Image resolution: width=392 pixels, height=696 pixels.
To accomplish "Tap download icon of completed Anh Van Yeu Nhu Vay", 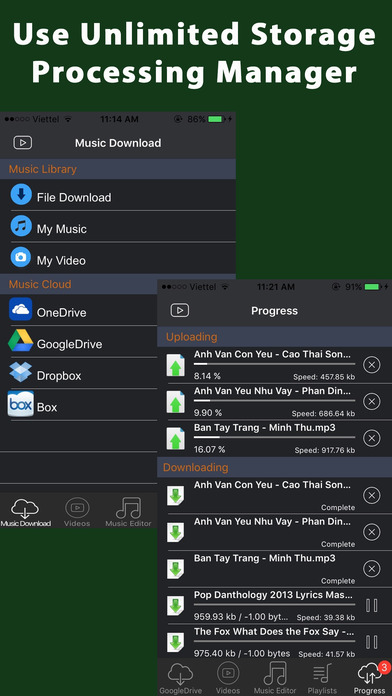I will pos(175,532).
